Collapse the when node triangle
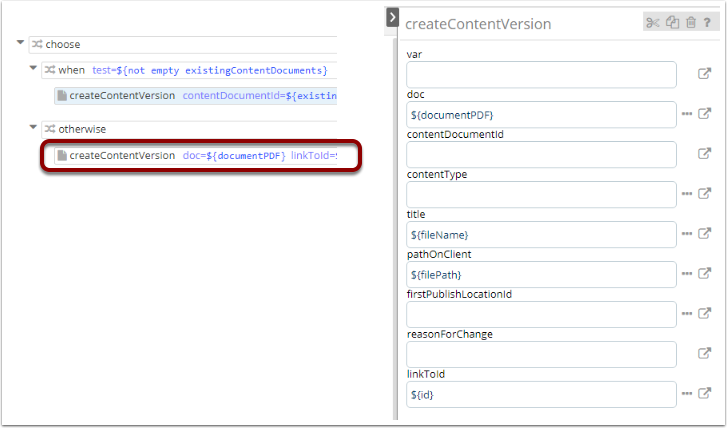727x428 pixels. (x=33, y=70)
